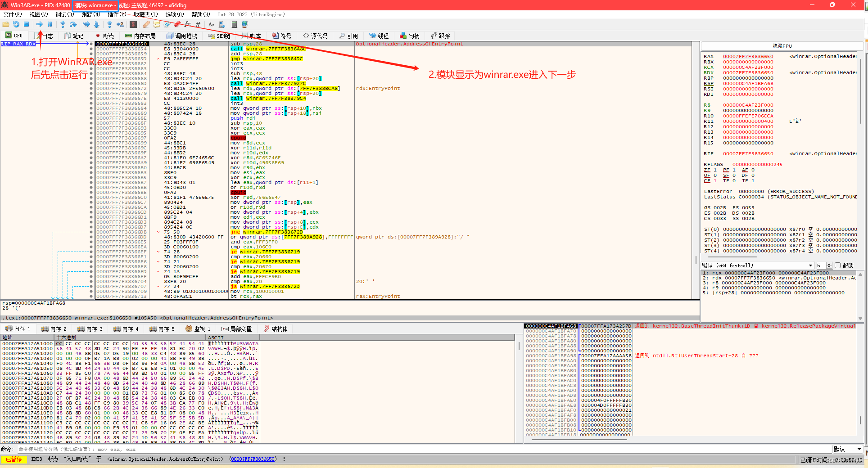Click the 隐藏FPU button

click(782, 46)
